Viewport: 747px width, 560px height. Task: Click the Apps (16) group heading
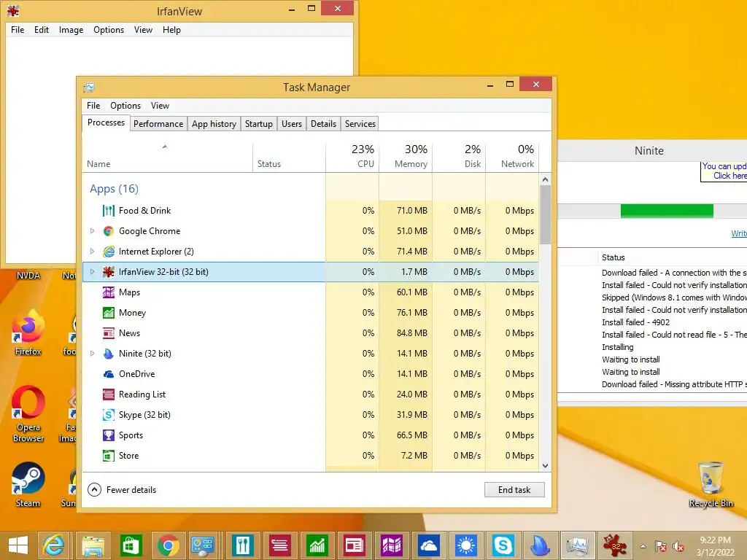[x=114, y=189]
